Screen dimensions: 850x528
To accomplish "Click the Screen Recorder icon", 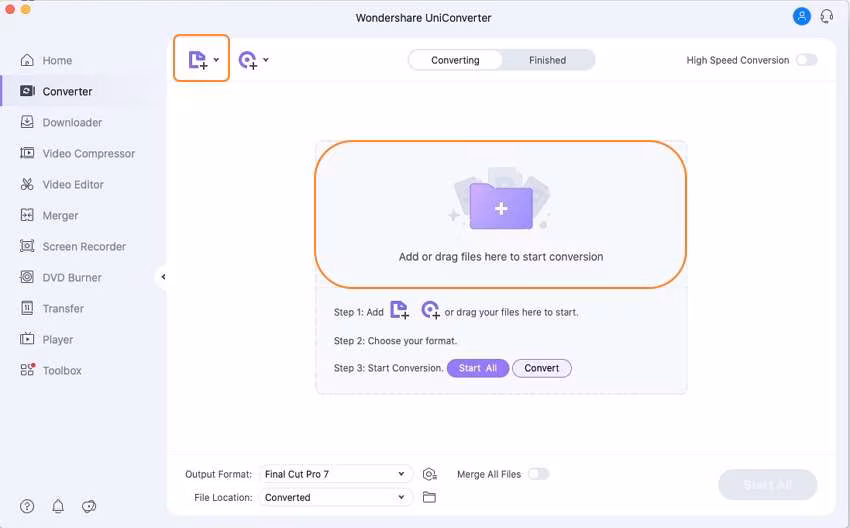I will (27, 246).
